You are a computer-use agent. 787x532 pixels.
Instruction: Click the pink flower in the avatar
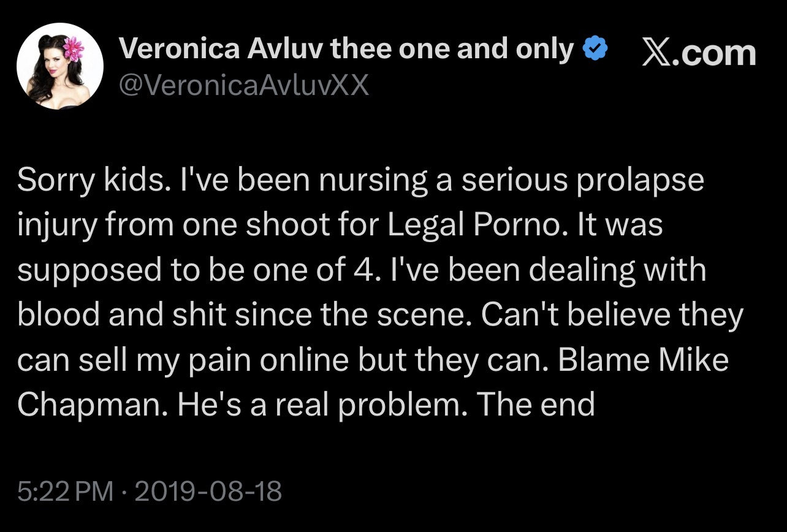click(x=73, y=46)
